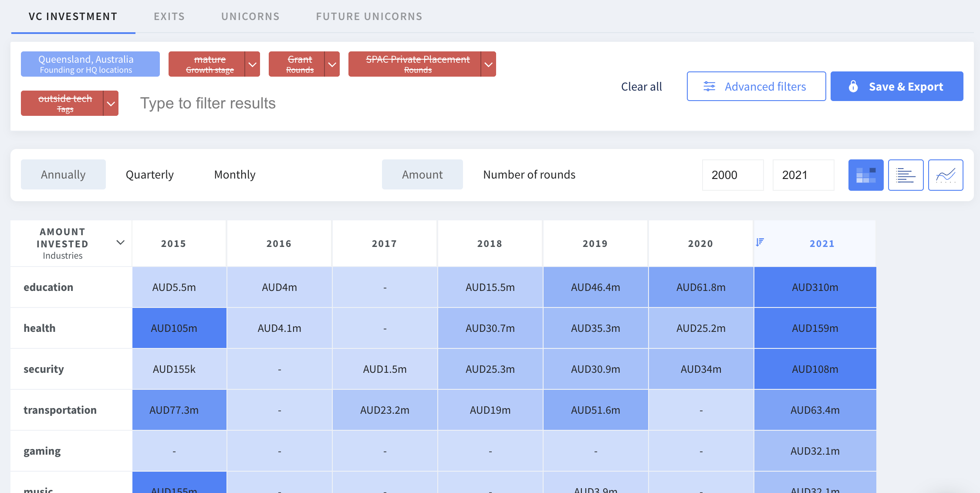The image size is (980, 493).
Task: Sort by the 2016 column header
Action: pyautogui.click(x=279, y=243)
